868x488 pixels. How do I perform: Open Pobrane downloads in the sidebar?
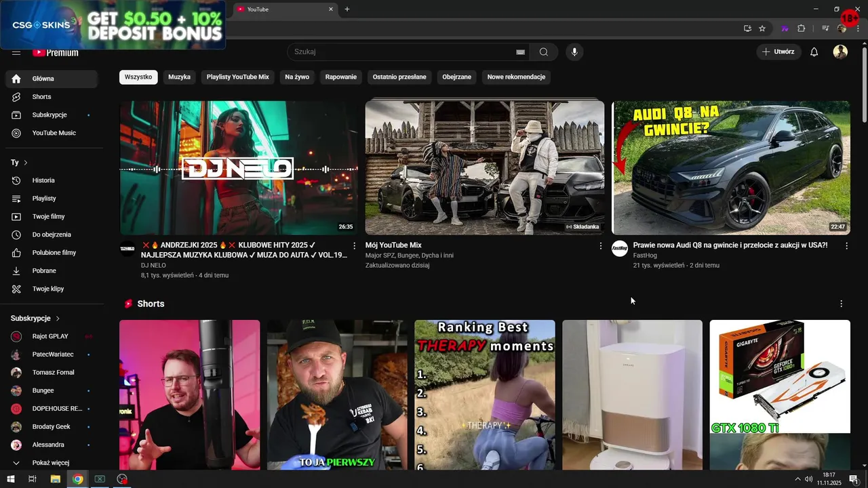pyautogui.click(x=52, y=271)
